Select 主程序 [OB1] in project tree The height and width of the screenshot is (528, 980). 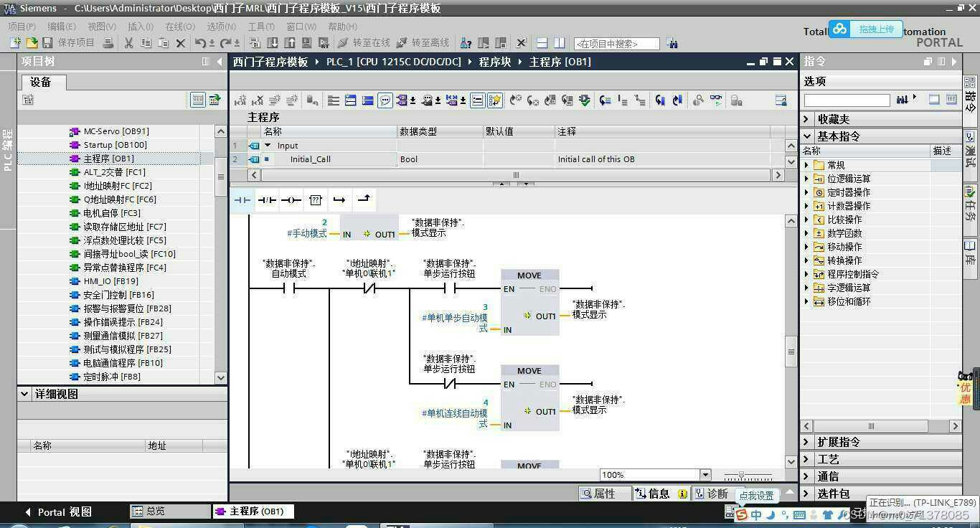[x=108, y=159]
